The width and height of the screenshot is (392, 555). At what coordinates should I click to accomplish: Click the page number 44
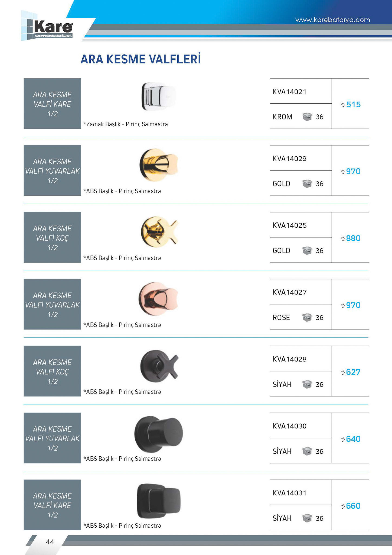(x=50, y=542)
